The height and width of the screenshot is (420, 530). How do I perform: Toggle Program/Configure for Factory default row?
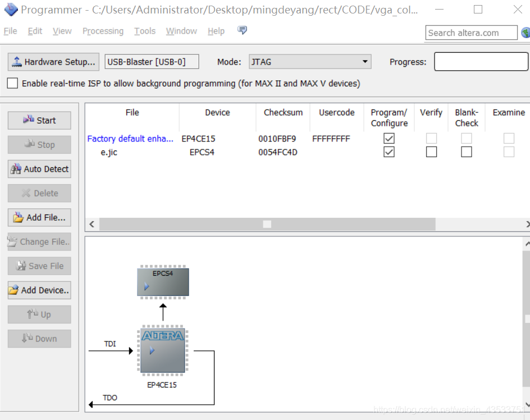pos(389,138)
